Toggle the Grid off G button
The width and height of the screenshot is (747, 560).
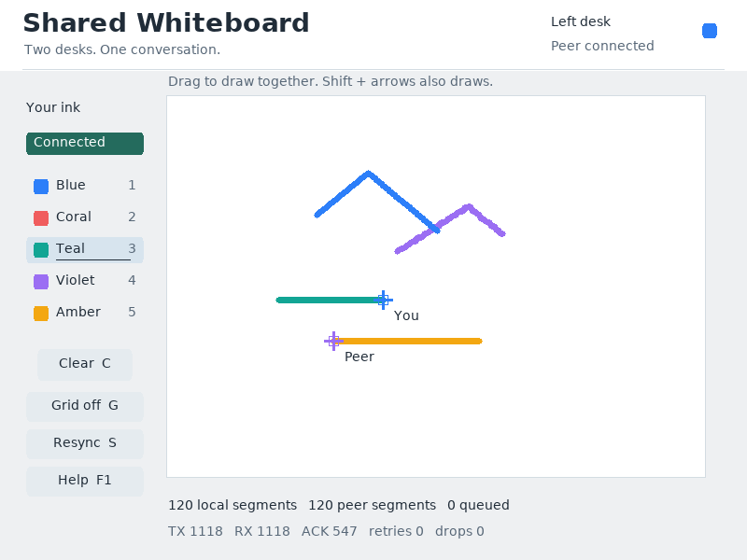[85, 406]
